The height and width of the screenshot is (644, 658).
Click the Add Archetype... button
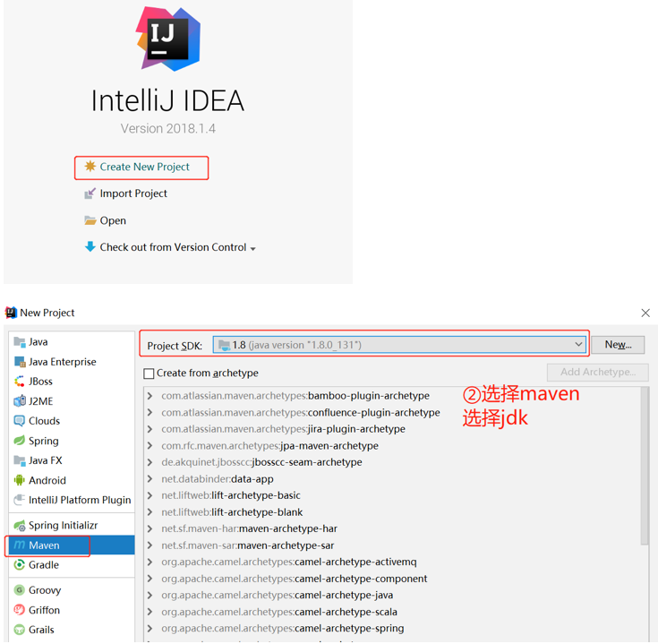coord(598,372)
